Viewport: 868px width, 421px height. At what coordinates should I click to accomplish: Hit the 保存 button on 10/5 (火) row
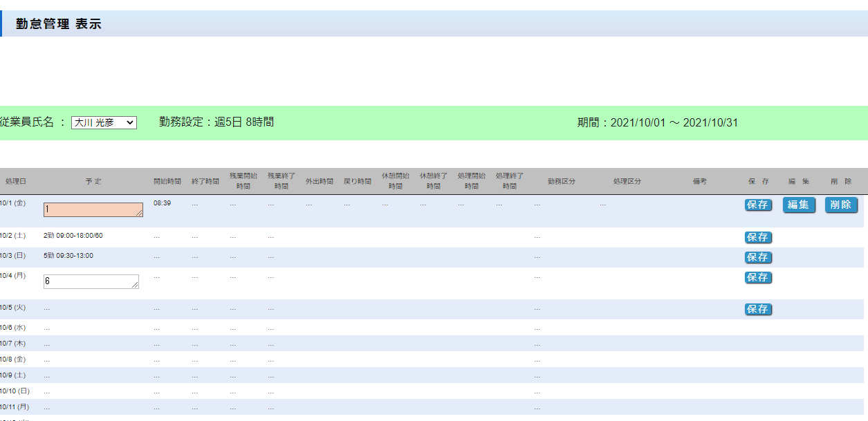(758, 309)
